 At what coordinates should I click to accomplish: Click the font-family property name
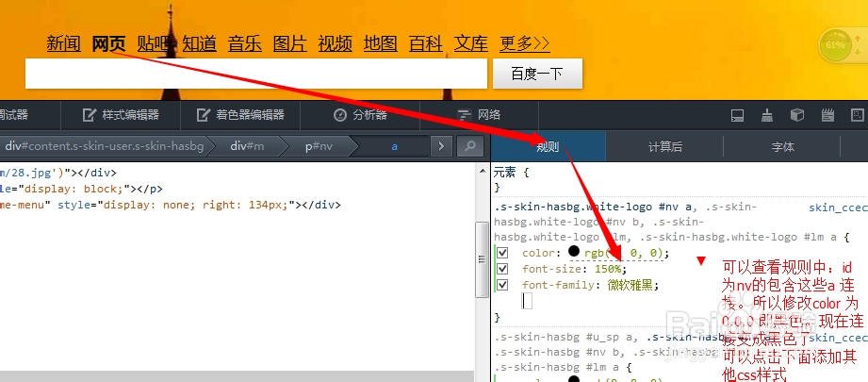click(559, 286)
